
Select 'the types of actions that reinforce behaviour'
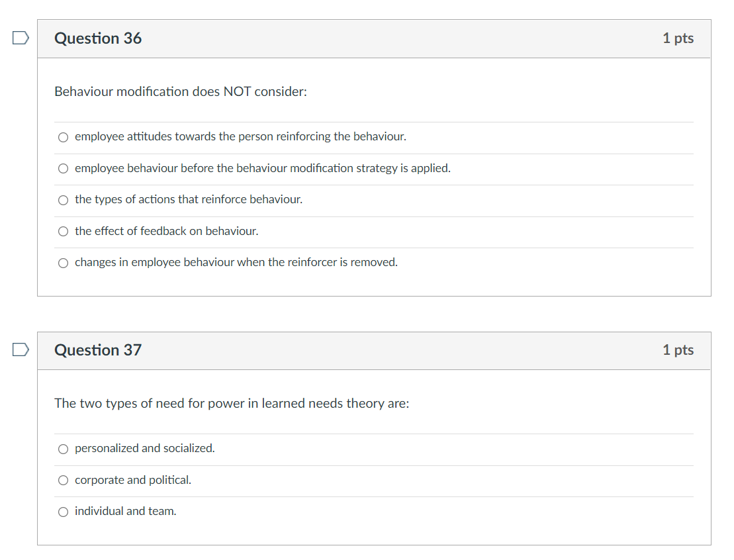pyautogui.click(x=63, y=199)
